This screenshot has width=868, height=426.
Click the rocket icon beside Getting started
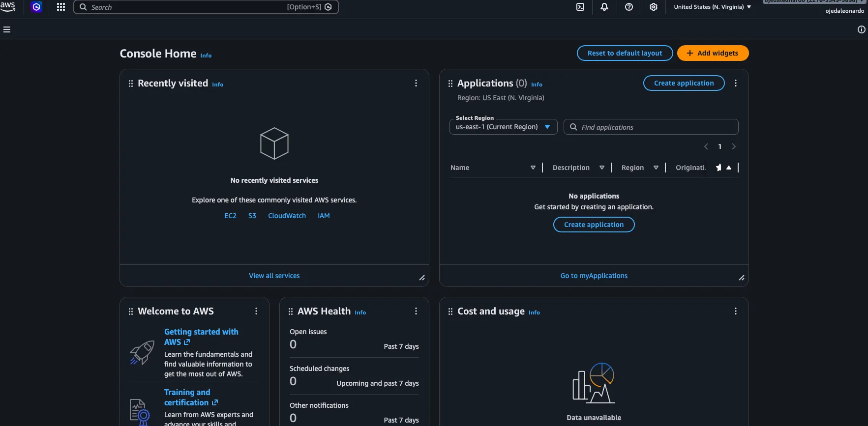pyautogui.click(x=142, y=353)
